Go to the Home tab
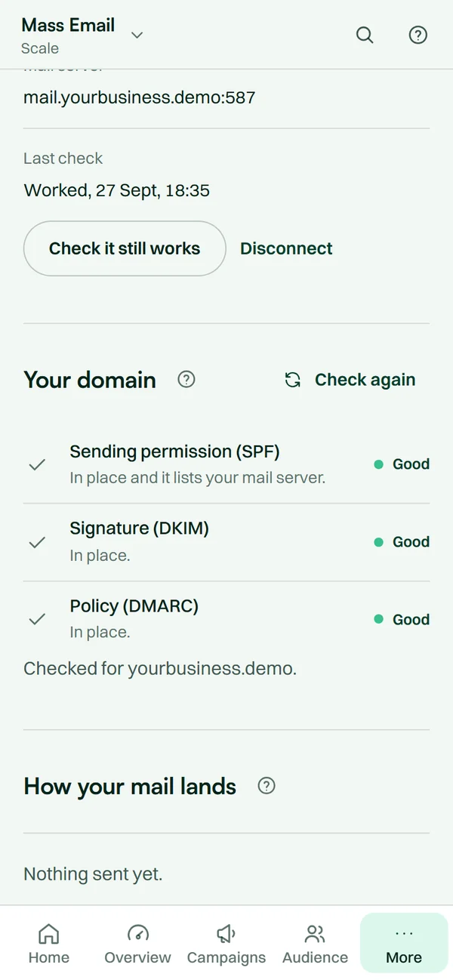The image size is (453, 980). tap(48, 944)
